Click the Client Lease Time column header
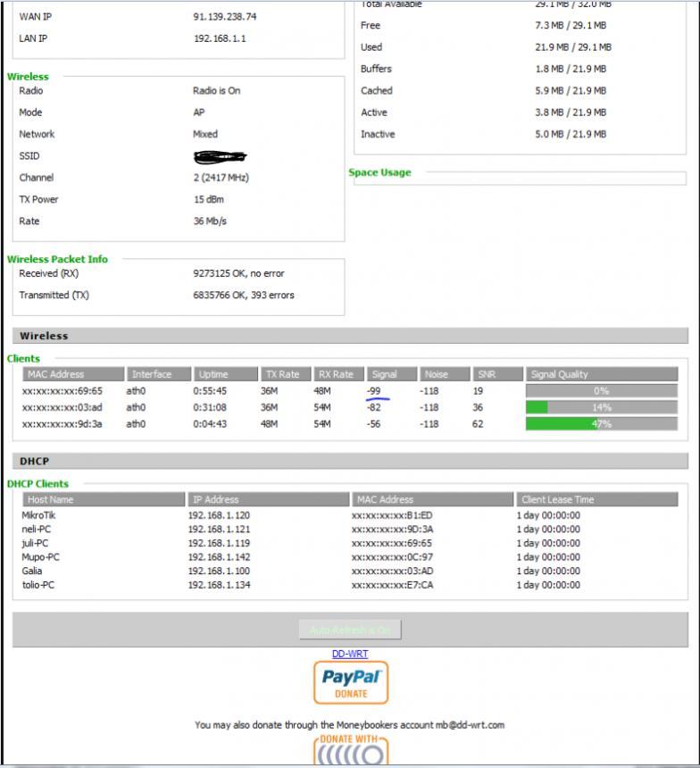Viewport: 700px width, 768px height. 596,499
